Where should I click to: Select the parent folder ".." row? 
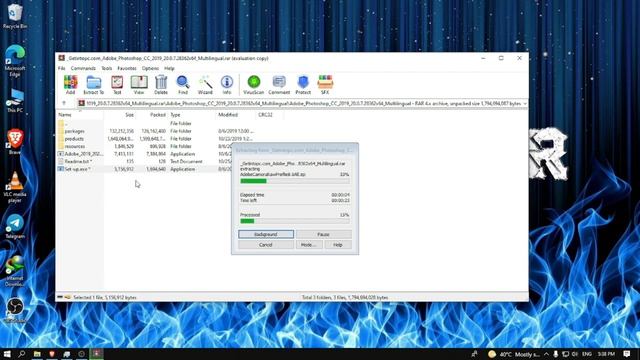155,123
